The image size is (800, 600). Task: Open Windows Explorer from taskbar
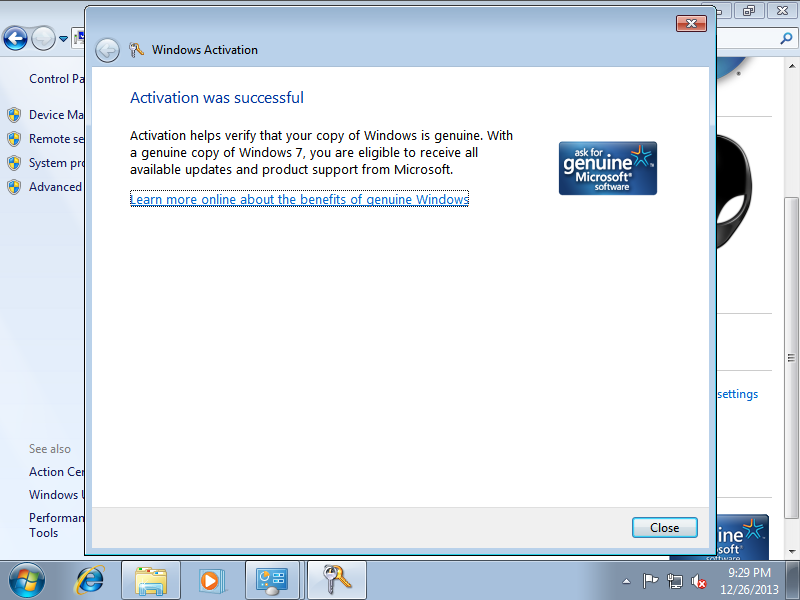(x=151, y=580)
